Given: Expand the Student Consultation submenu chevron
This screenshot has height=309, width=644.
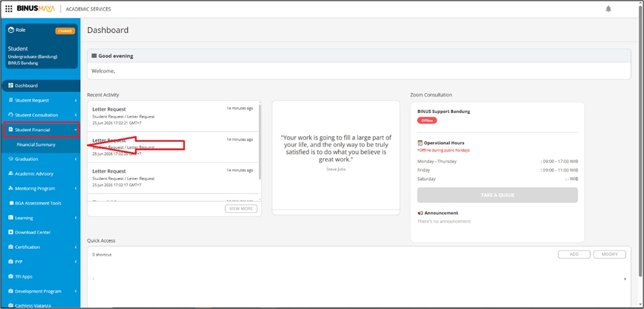Looking at the screenshot, I should pyautogui.click(x=76, y=116).
